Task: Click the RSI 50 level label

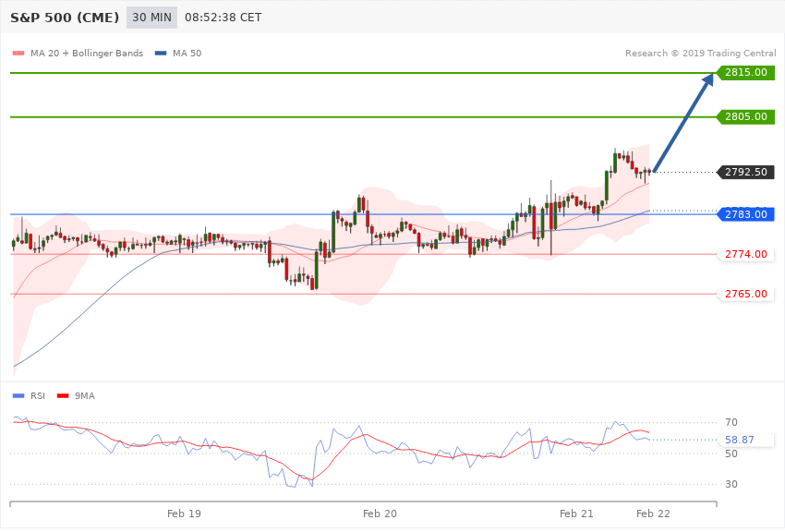Action: tap(731, 453)
